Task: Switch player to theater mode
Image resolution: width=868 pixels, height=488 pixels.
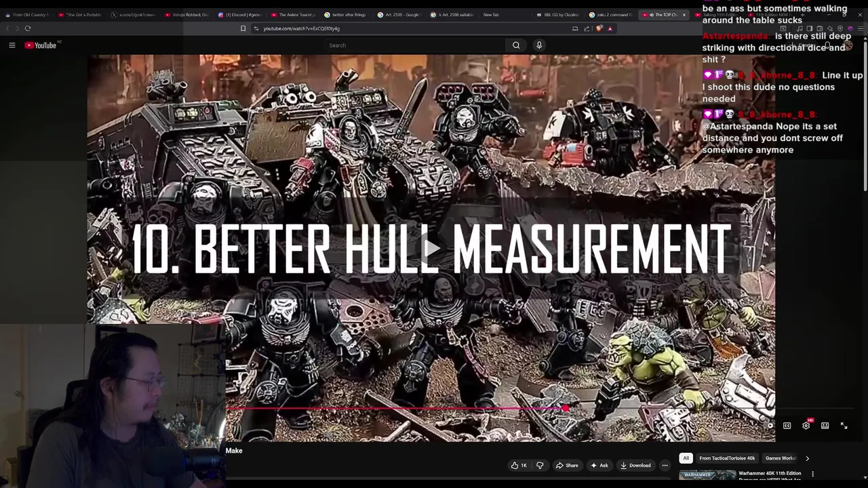Action: point(825,426)
